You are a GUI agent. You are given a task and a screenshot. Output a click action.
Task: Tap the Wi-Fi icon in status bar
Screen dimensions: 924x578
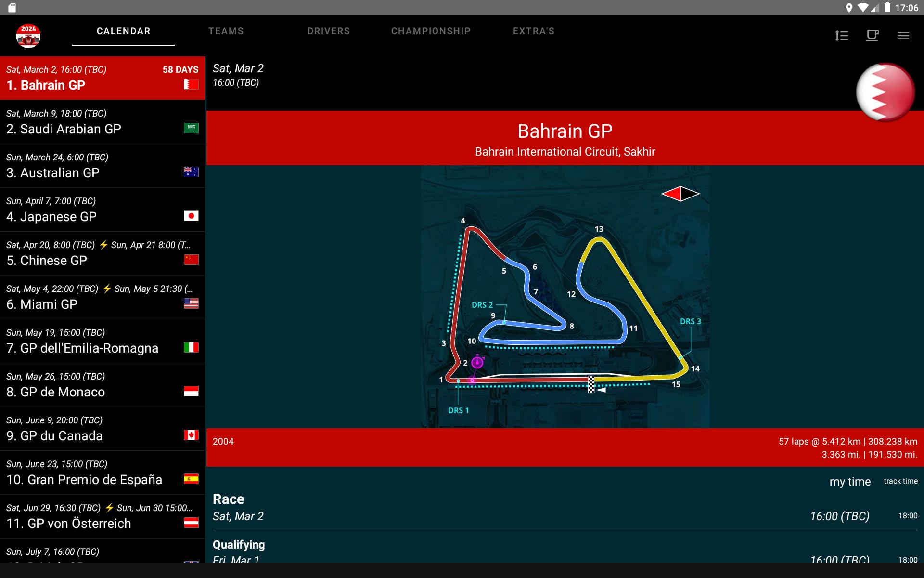[x=863, y=8]
